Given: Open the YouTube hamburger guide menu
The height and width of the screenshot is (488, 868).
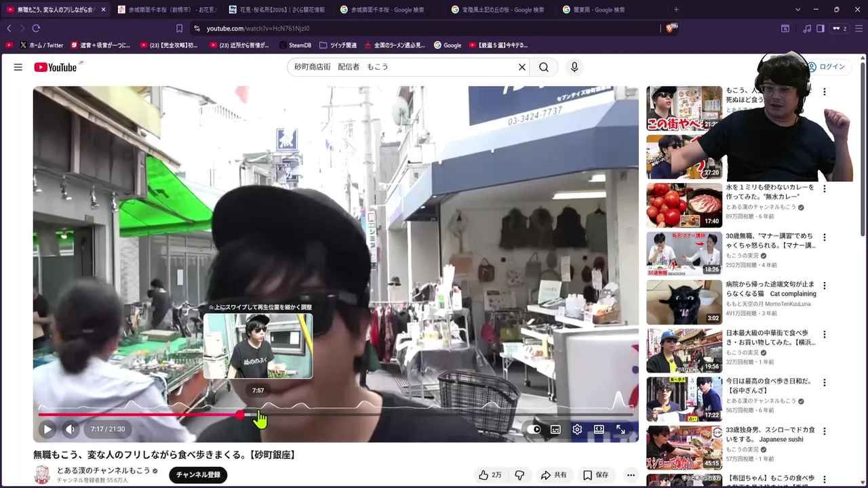Looking at the screenshot, I should click(x=18, y=67).
